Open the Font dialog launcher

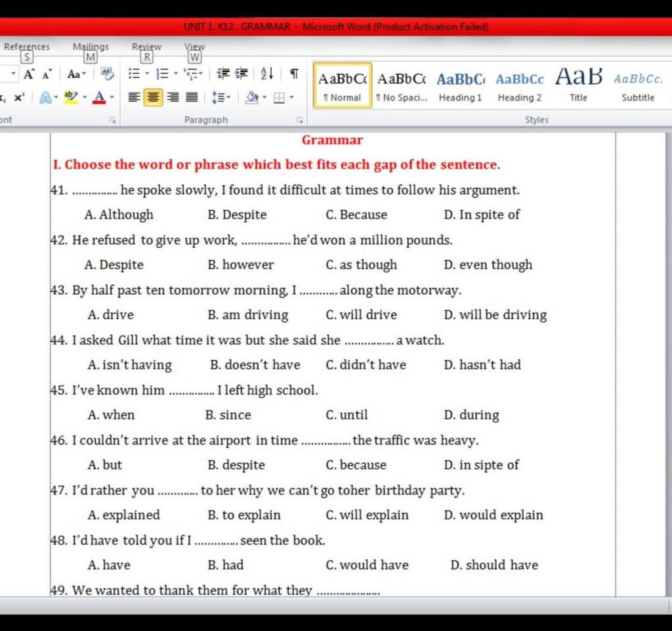coord(113,120)
